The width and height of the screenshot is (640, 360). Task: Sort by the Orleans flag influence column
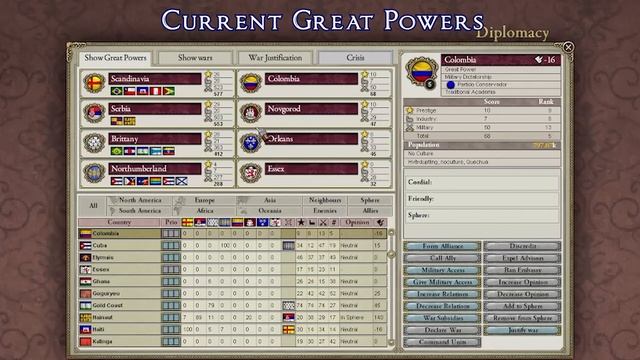click(262, 222)
